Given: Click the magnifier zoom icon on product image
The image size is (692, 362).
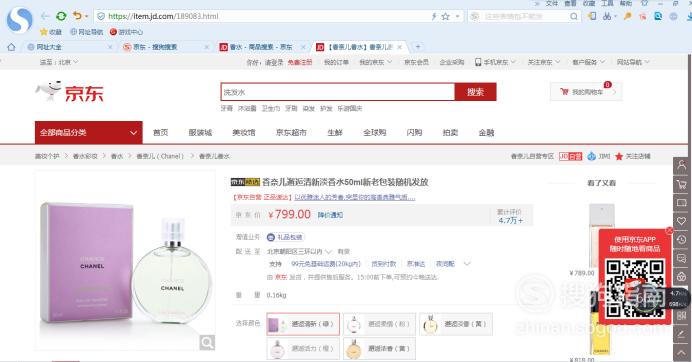Looking at the screenshot, I should point(207,342).
